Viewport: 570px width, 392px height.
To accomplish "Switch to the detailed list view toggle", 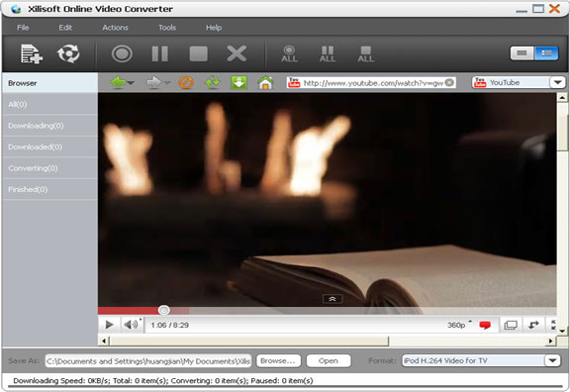I will [546, 53].
